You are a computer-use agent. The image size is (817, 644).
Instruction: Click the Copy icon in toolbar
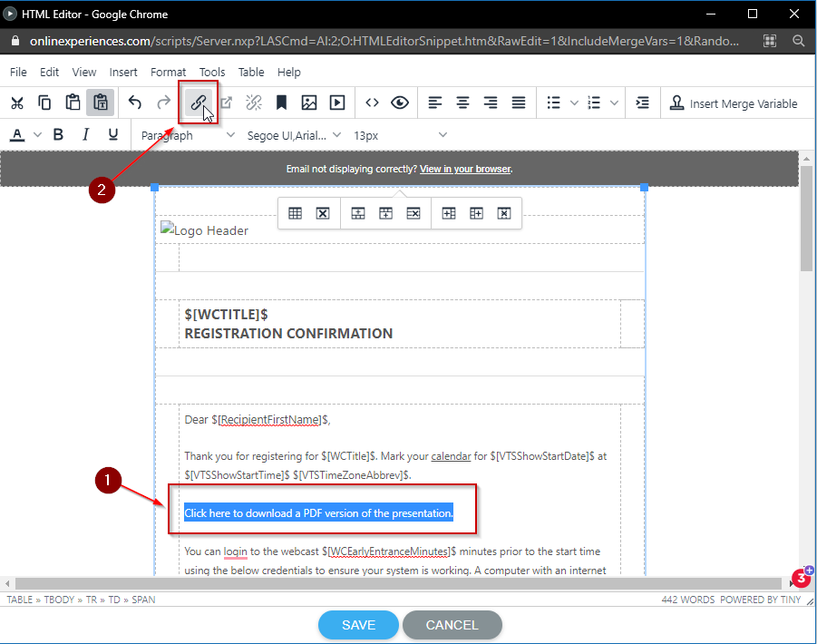click(44, 102)
